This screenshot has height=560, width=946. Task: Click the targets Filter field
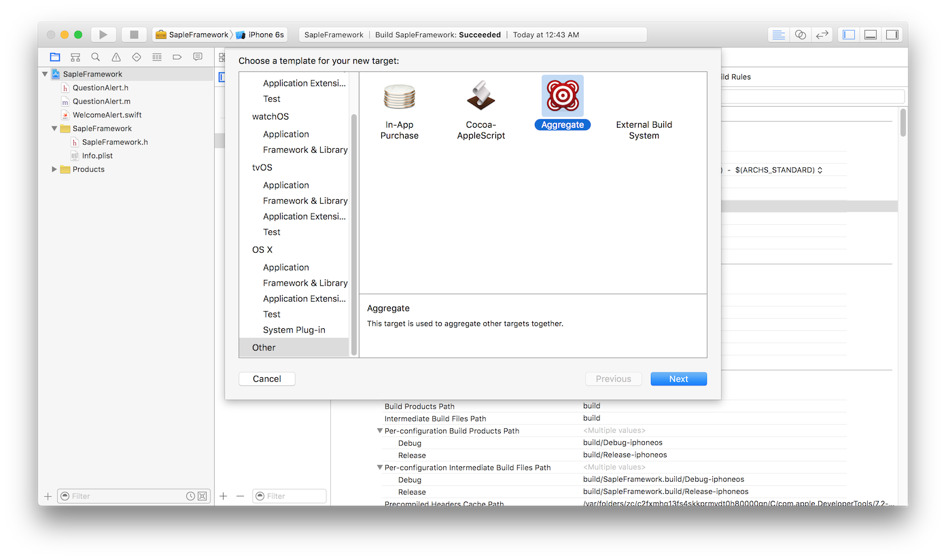290,496
